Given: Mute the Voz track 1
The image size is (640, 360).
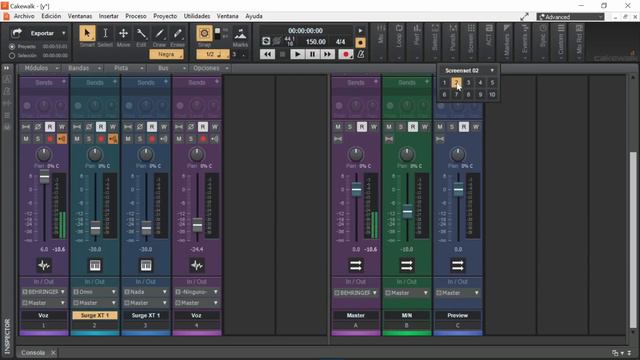Looking at the screenshot, I should click(26, 139).
